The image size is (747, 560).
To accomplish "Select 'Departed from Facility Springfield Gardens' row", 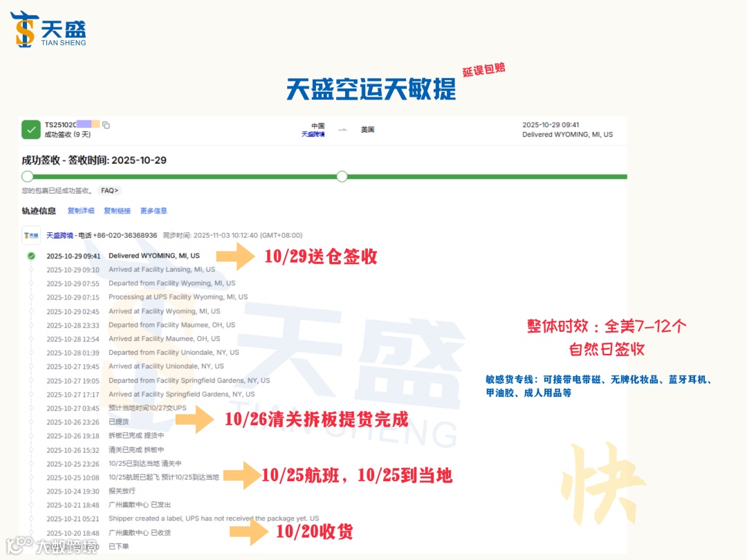I will coord(158,381).
